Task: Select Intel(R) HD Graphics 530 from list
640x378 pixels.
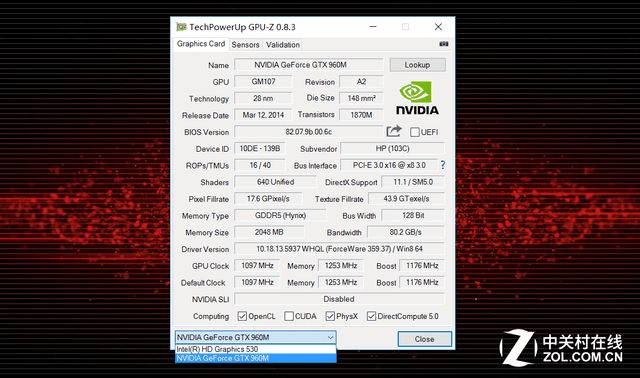Action: click(x=256, y=349)
